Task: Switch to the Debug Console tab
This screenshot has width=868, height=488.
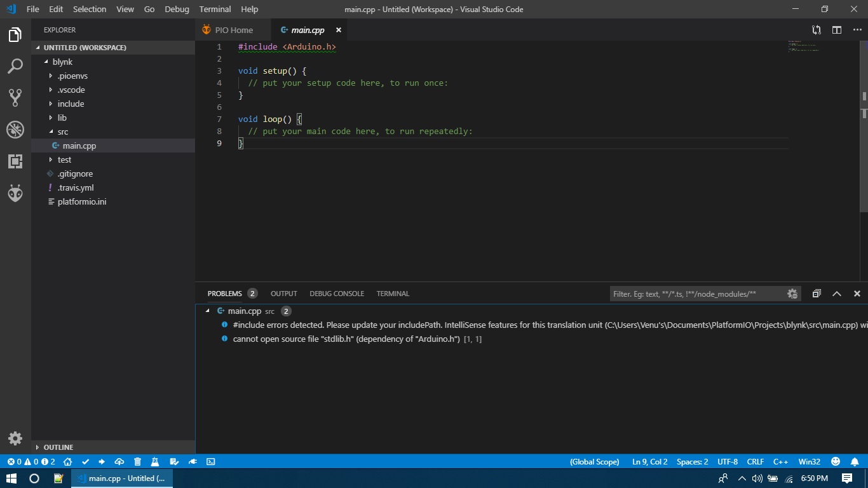Action: pos(337,293)
